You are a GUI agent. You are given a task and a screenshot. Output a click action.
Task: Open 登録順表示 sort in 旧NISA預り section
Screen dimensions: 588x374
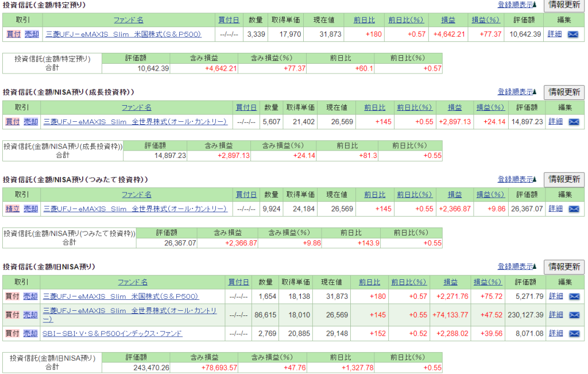pyautogui.click(x=517, y=267)
